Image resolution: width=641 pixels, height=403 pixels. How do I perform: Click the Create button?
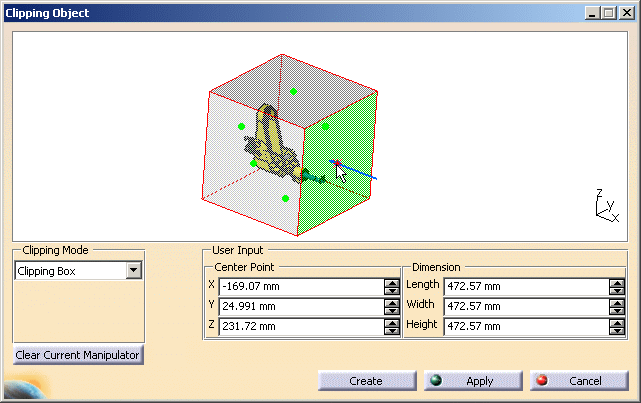tap(366, 381)
